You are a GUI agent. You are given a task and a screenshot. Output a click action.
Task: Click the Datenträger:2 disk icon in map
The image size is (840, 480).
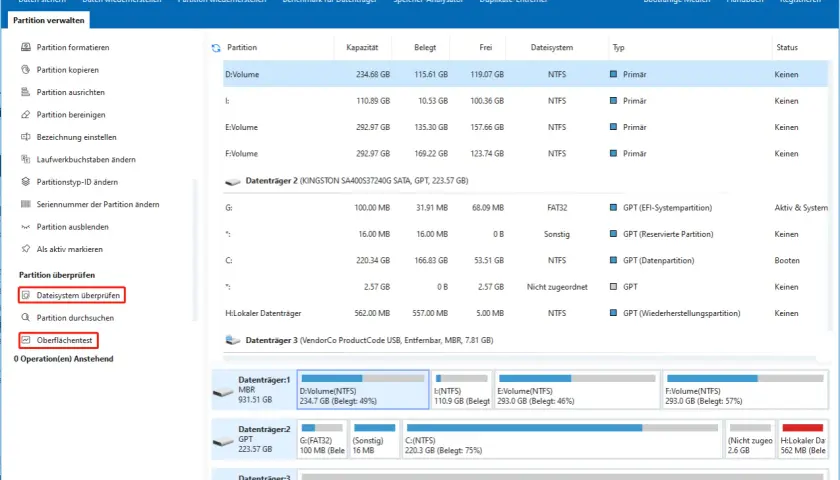[223, 441]
